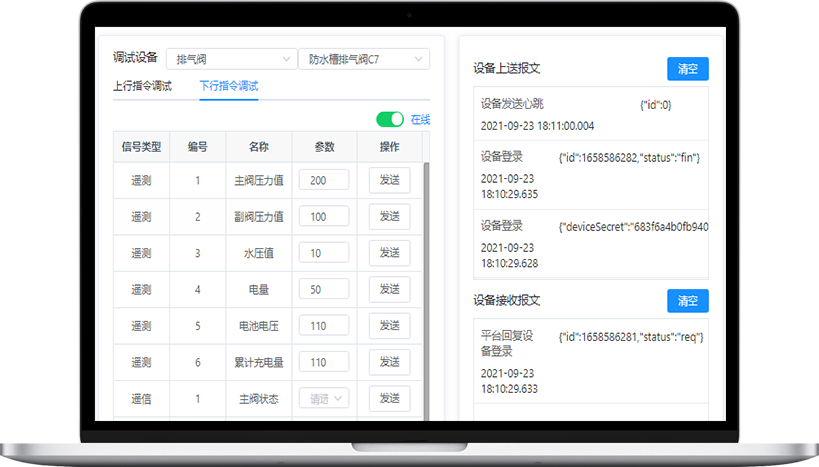This screenshot has height=467, width=819.
Task: Click 发送 for 副阀压力值 row
Action: (389, 216)
